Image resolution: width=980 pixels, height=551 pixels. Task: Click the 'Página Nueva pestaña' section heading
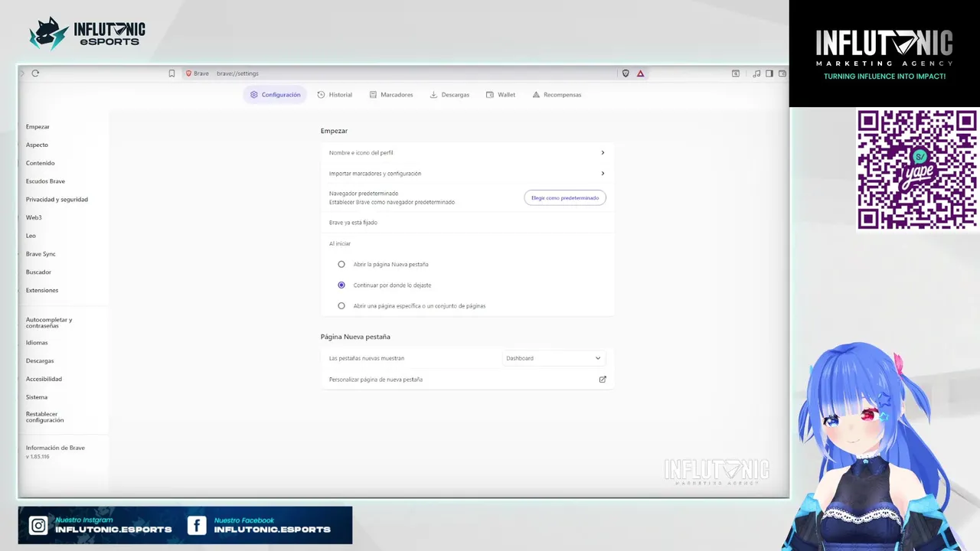[355, 337]
